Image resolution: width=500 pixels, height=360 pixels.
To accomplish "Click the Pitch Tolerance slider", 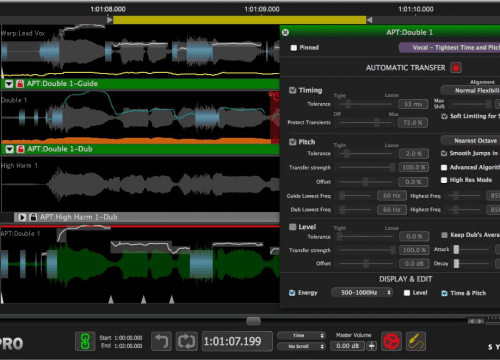I will [366, 154].
